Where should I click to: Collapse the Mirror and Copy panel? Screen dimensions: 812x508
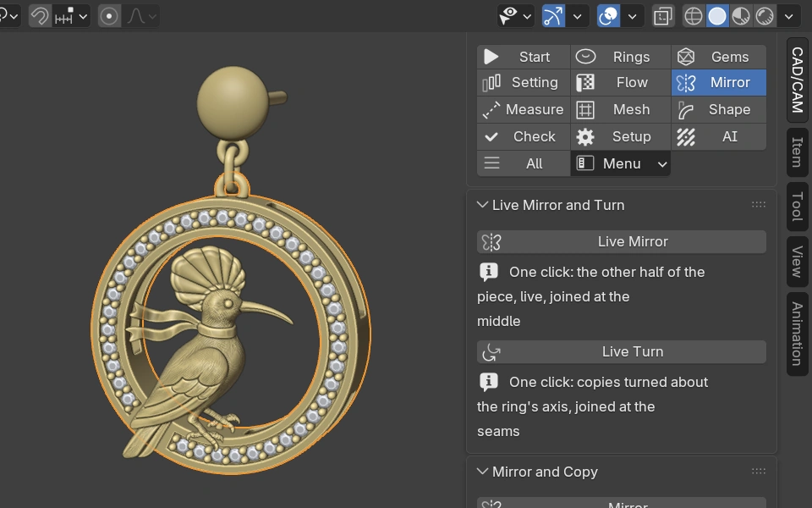[482, 472]
